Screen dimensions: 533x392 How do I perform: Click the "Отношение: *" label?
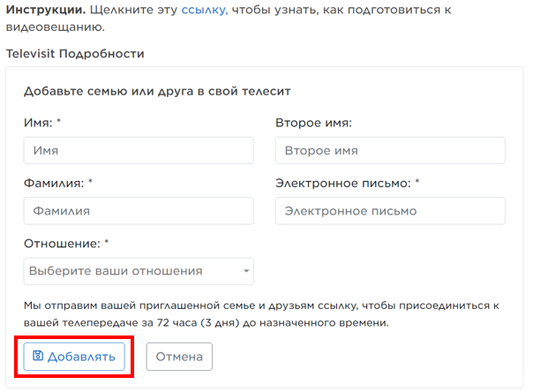click(x=65, y=243)
